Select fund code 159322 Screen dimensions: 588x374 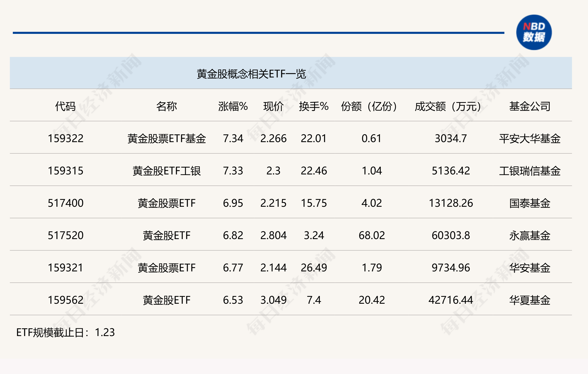[x=65, y=139]
